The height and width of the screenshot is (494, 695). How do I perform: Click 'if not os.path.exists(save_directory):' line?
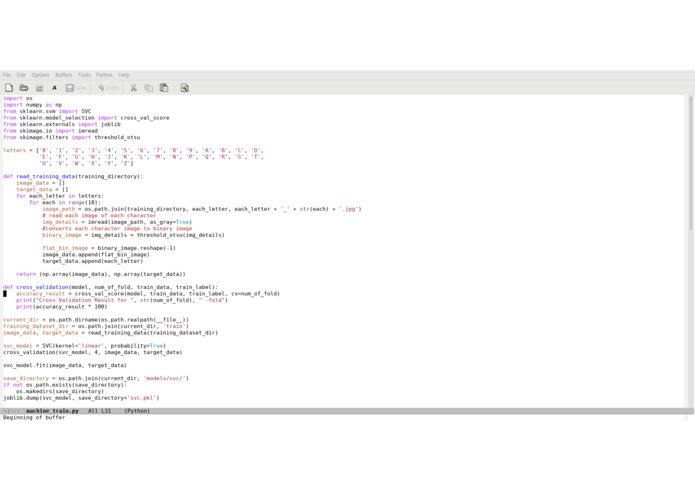65,385
